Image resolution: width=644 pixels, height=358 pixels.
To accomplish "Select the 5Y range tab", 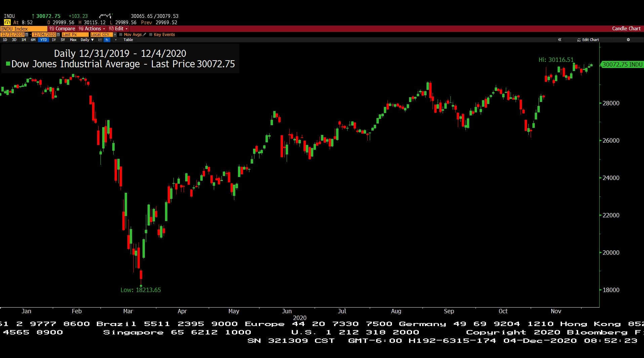I will pos(63,40).
